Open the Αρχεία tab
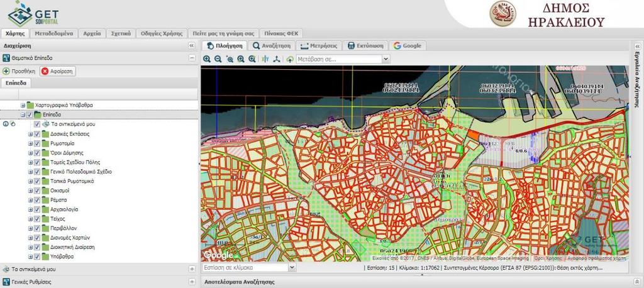The image size is (644, 288). (92, 34)
